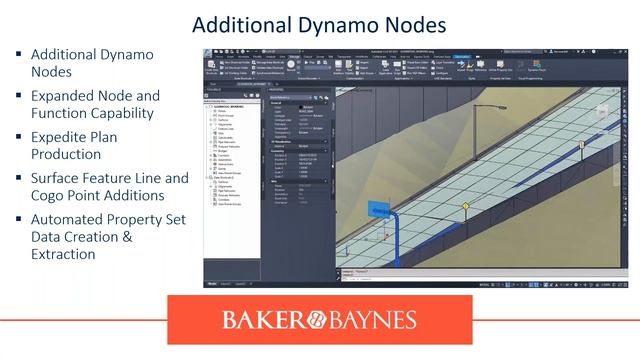Image resolution: width=640 pixels, height=360 pixels.
Task: Expand the Surfaces tree node
Action: tap(211, 120)
